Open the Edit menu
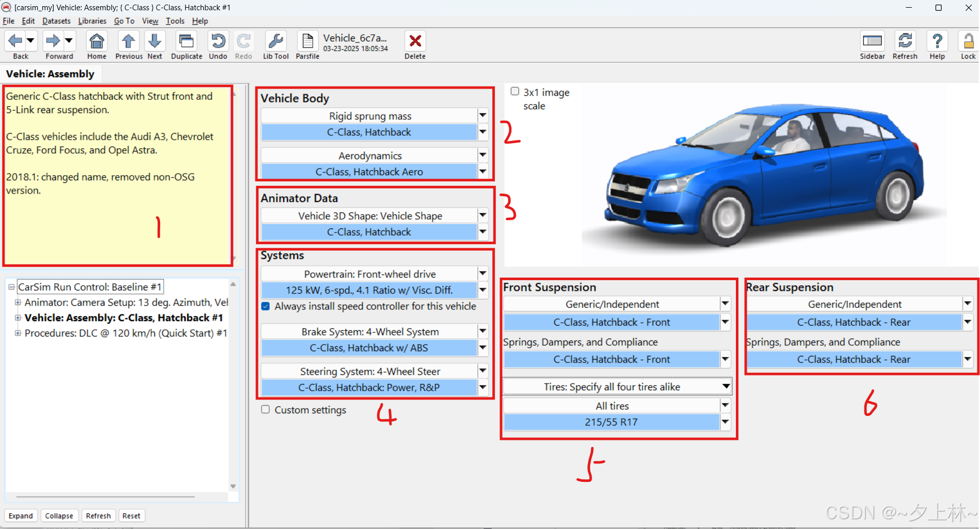 (x=28, y=21)
